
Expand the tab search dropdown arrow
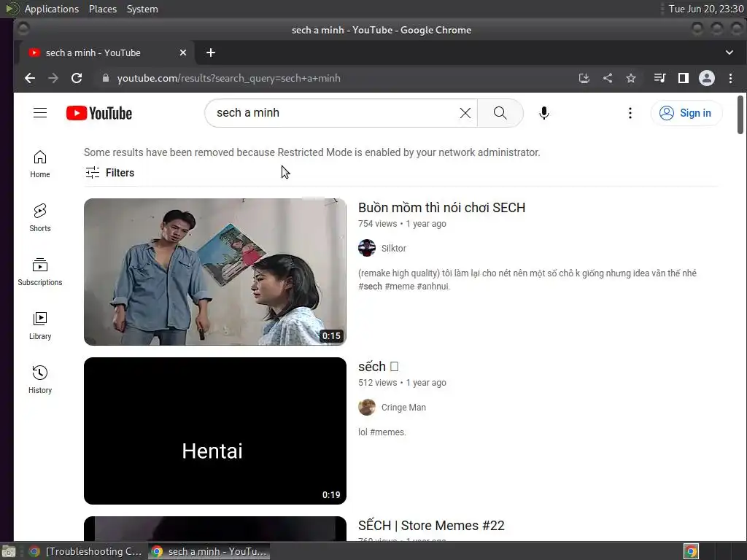coord(729,52)
